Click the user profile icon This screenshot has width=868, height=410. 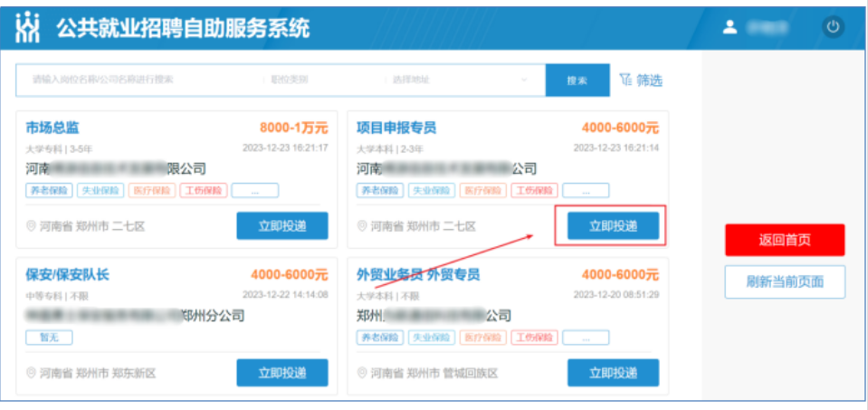coord(730,27)
